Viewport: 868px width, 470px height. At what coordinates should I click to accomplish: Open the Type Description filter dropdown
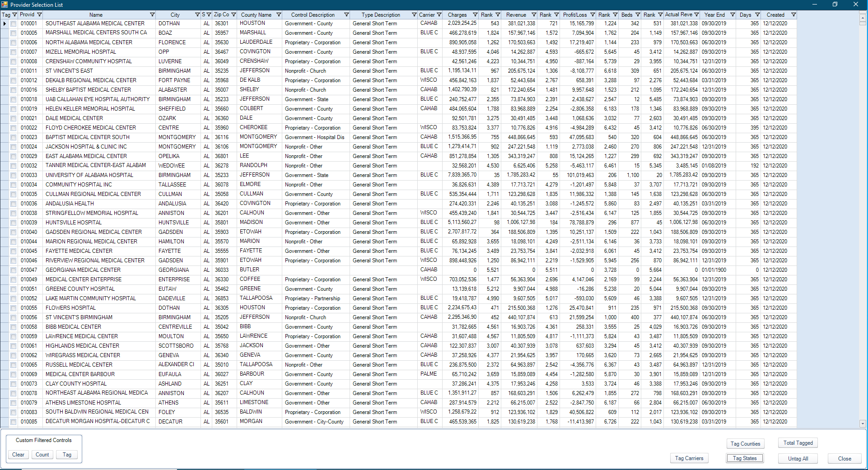click(413, 14)
